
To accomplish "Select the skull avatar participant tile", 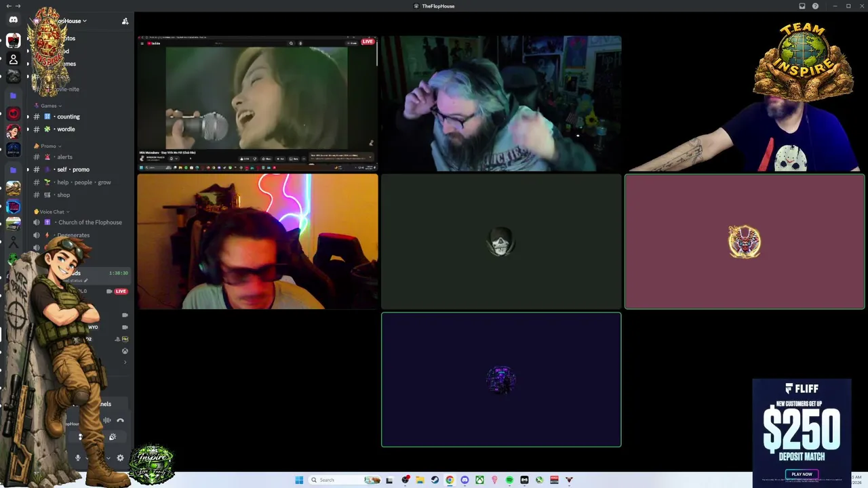I will pos(501,242).
